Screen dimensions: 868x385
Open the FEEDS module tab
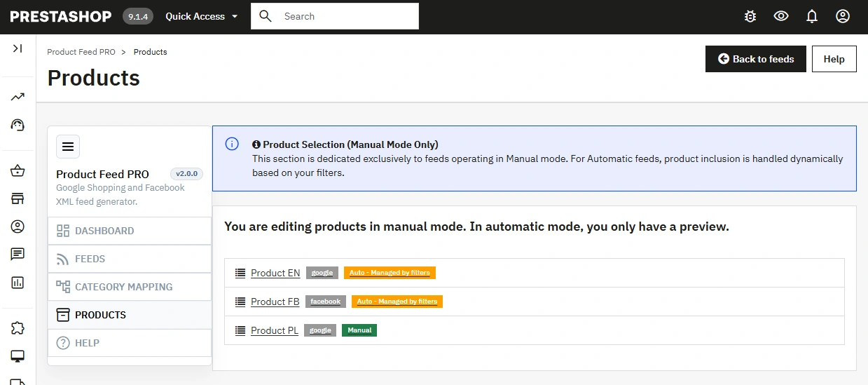click(x=130, y=259)
